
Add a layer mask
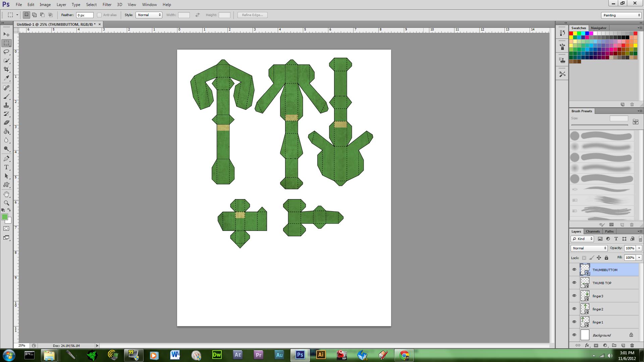click(x=596, y=345)
